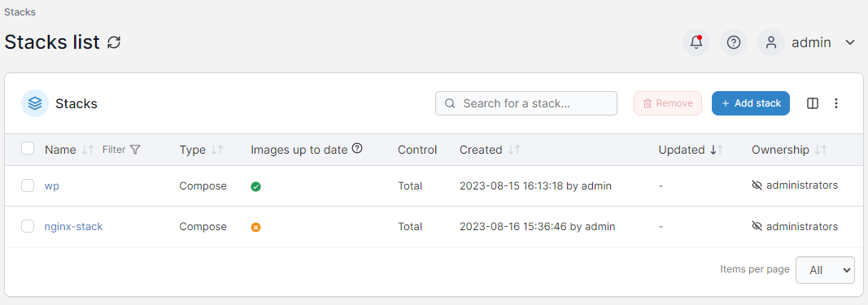The height and width of the screenshot is (305, 868).
Task: Refresh the Stacks list with reload icon
Action: click(114, 42)
